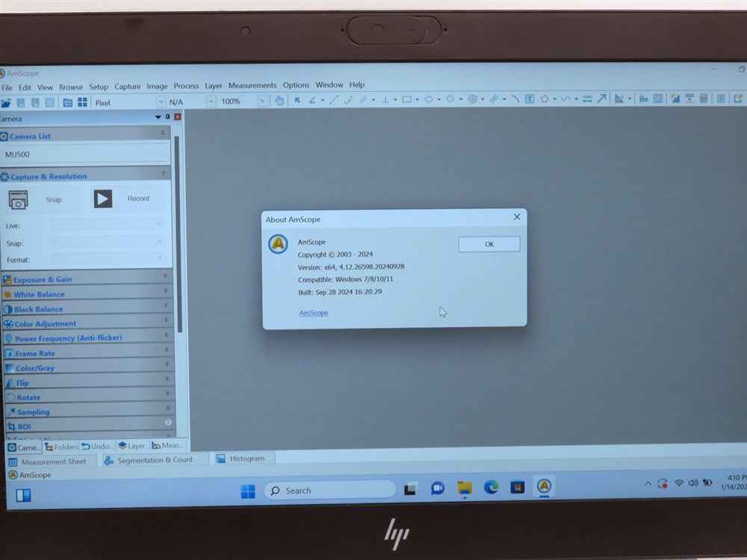Click the Open file folder toolbar icon
Image resolution: width=747 pixels, height=560 pixels.
(x=6, y=103)
